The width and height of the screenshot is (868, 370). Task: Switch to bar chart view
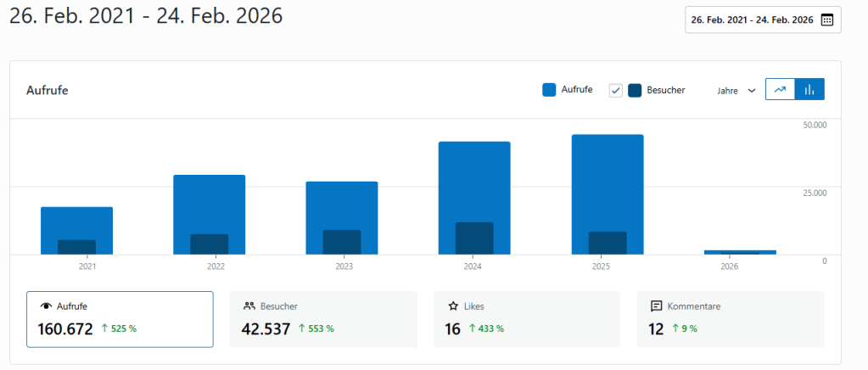[x=809, y=89]
